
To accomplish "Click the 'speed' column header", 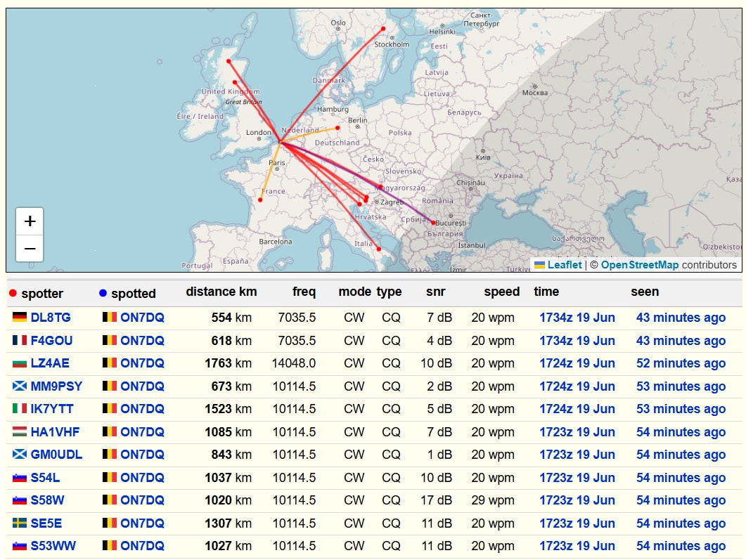I will (501, 292).
